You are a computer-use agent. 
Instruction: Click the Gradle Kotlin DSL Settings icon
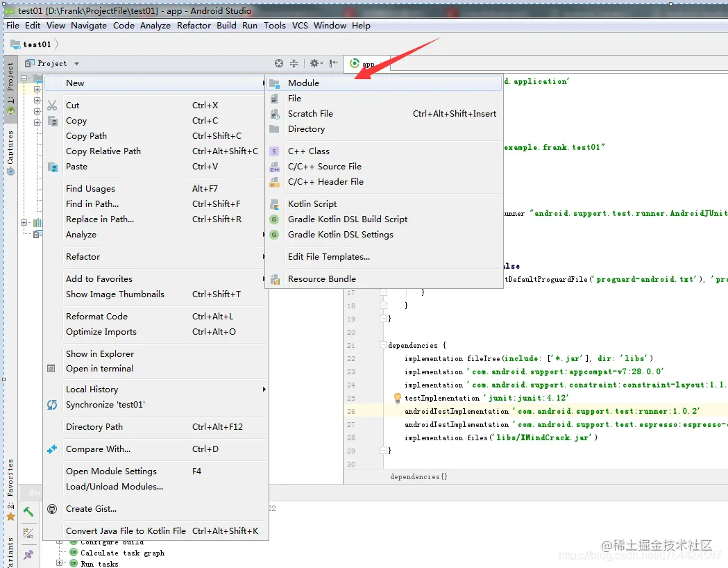[274, 235]
